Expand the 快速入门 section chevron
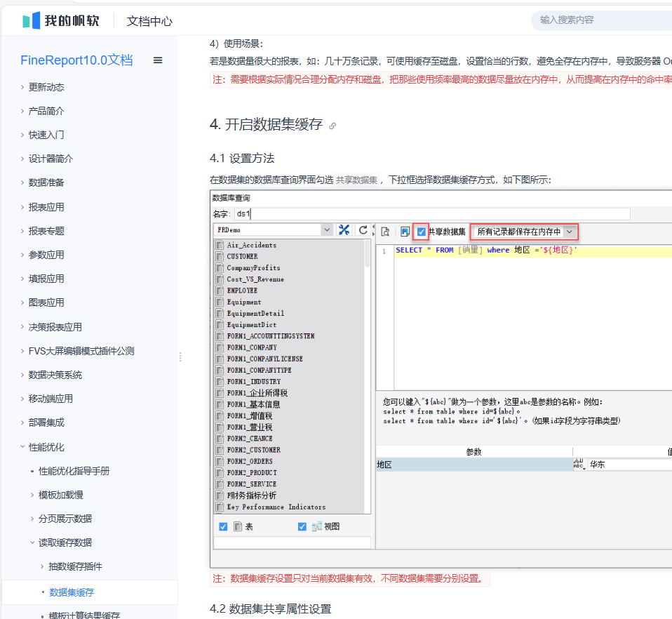Image resolution: width=672 pixels, height=619 pixels. pos(22,135)
